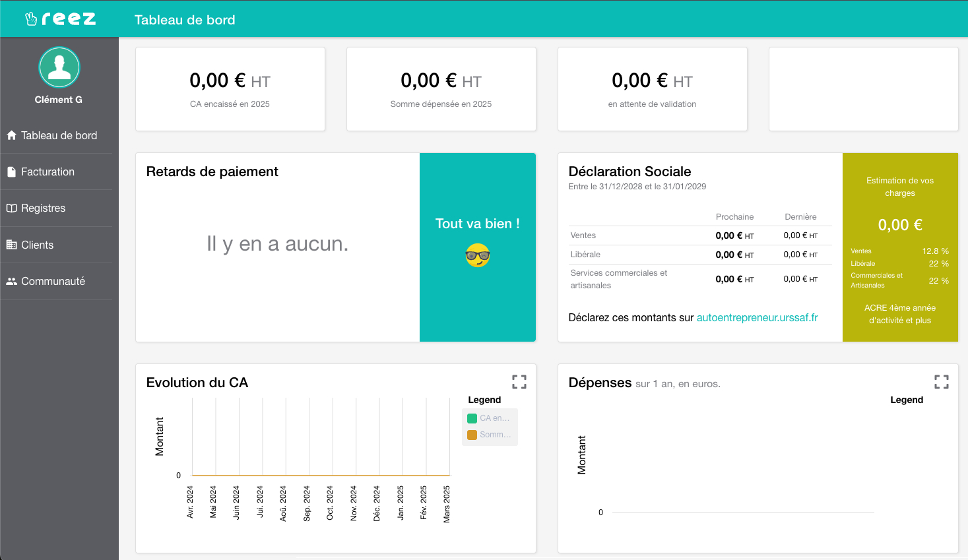Open the Clients page
Screen dimensions: 968x560
(x=38, y=245)
